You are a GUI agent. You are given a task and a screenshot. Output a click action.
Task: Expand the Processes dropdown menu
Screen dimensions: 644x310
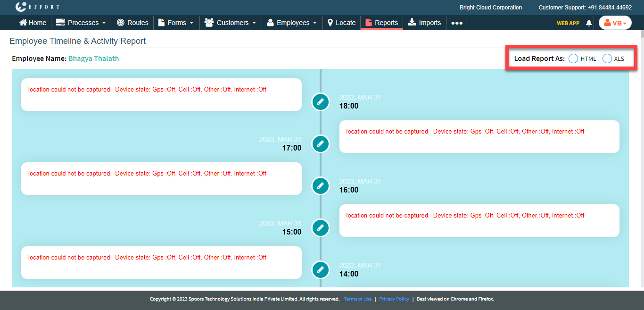click(x=81, y=23)
